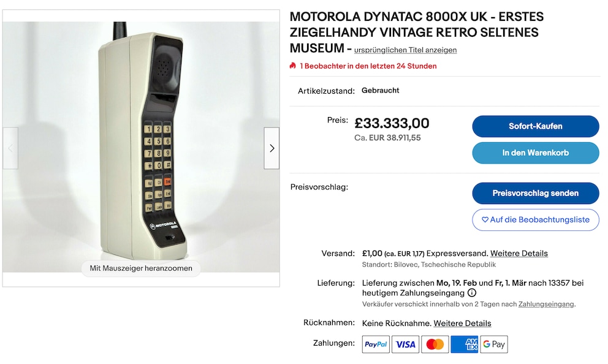608x364 pixels.
Task: Click the PayPal payment icon
Action: [376, 344]
